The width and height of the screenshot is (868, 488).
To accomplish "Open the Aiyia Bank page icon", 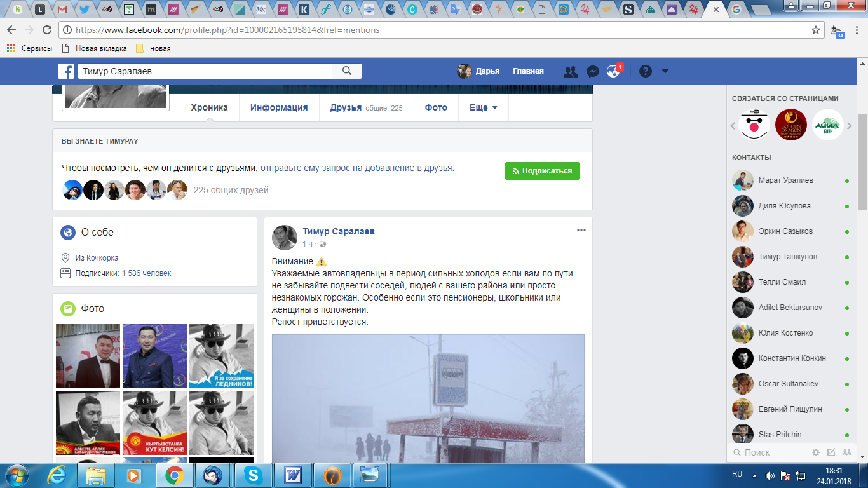I will (x=827, y=125).
